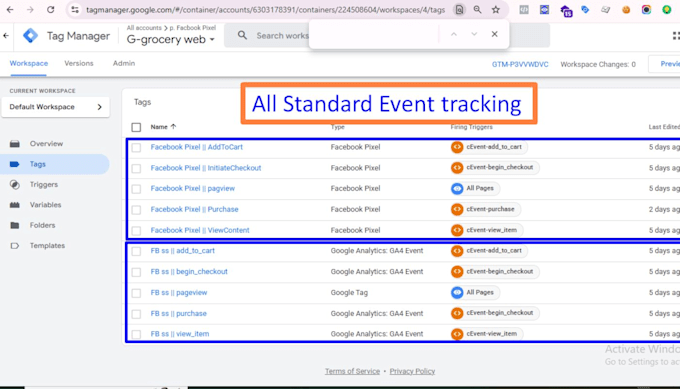Switch to the Workspace tab

pos(29,63)
